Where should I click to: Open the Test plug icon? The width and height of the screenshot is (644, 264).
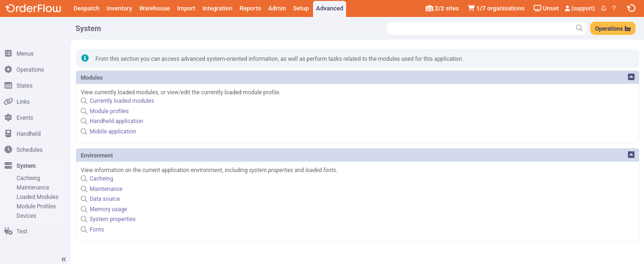pos(8,231)
